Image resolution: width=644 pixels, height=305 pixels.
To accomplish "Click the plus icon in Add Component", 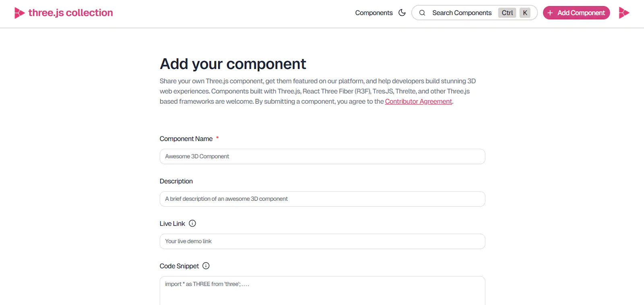I will tap(550, 13).
